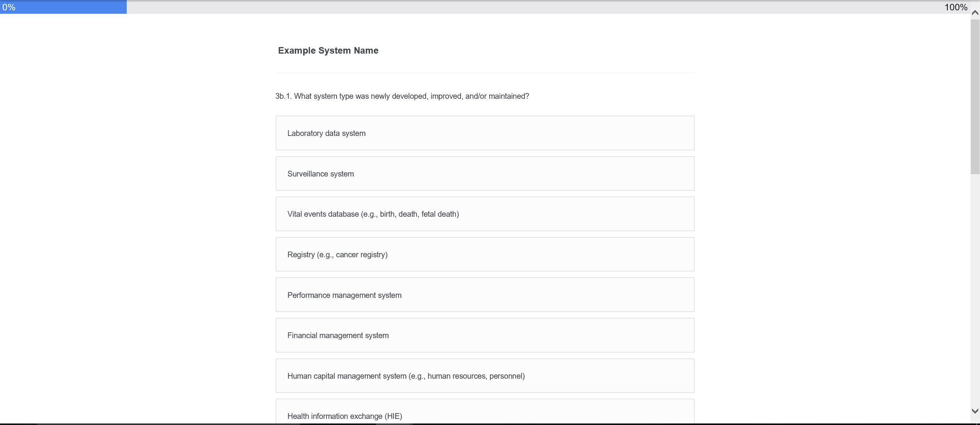Click the Example System Name heading
This screenshot has height=425, width=980.
328,51
